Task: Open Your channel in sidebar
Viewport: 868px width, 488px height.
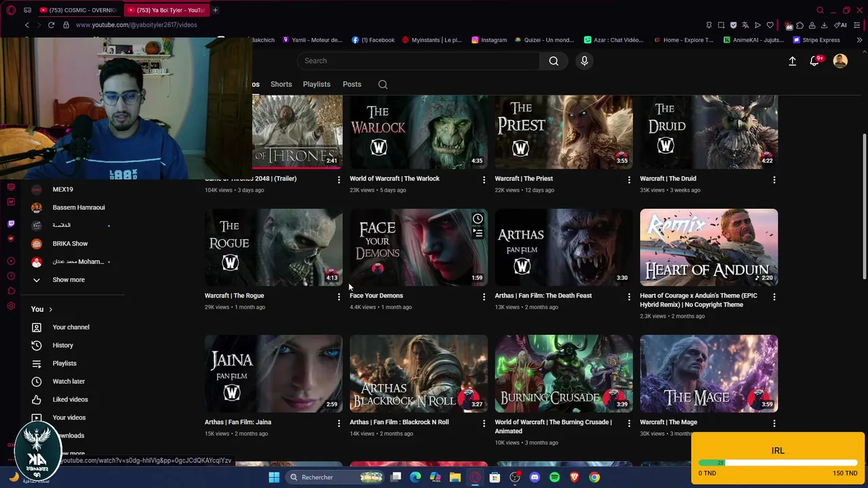Action: point(71,327)
